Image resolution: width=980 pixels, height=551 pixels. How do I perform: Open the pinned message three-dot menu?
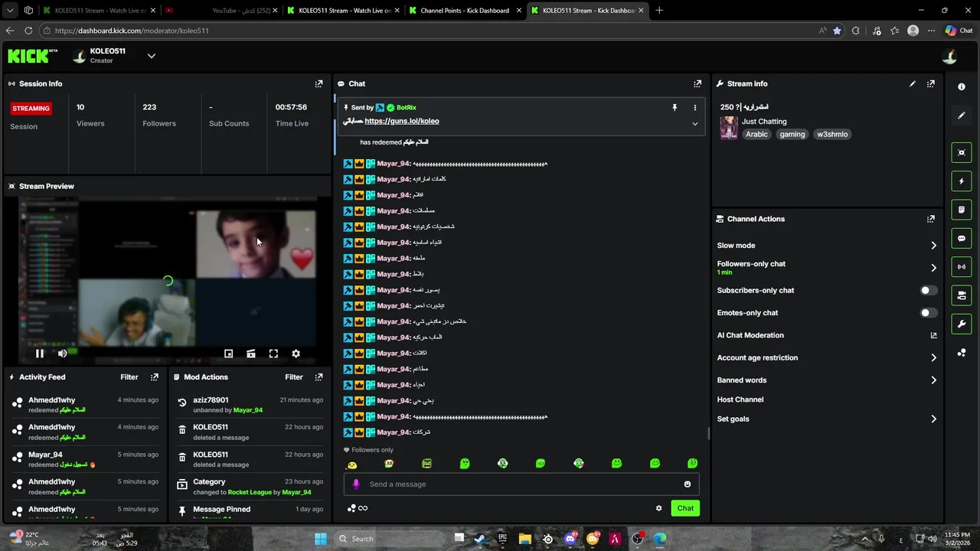coord(695,108)
